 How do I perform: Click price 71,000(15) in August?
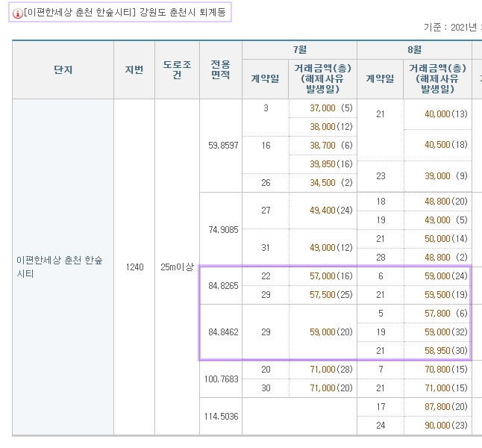click(x=446, y=388)
